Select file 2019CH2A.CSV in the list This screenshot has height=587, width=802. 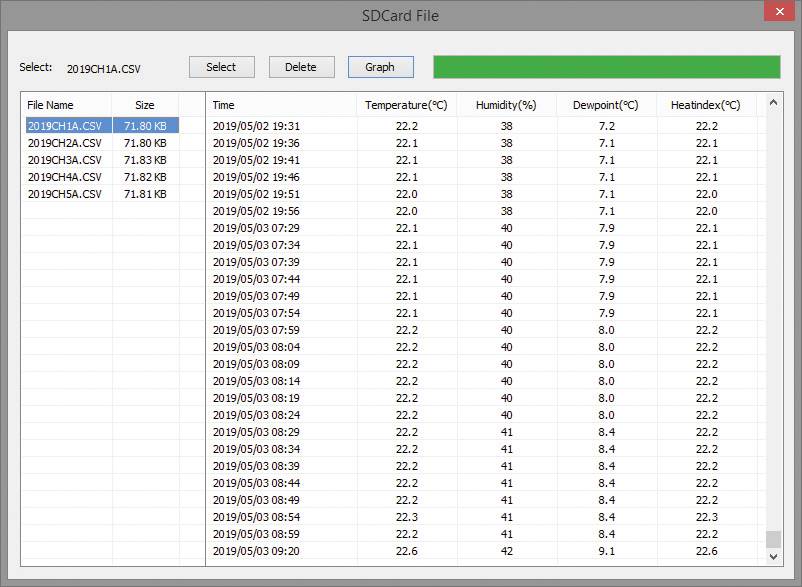point(65,143)
